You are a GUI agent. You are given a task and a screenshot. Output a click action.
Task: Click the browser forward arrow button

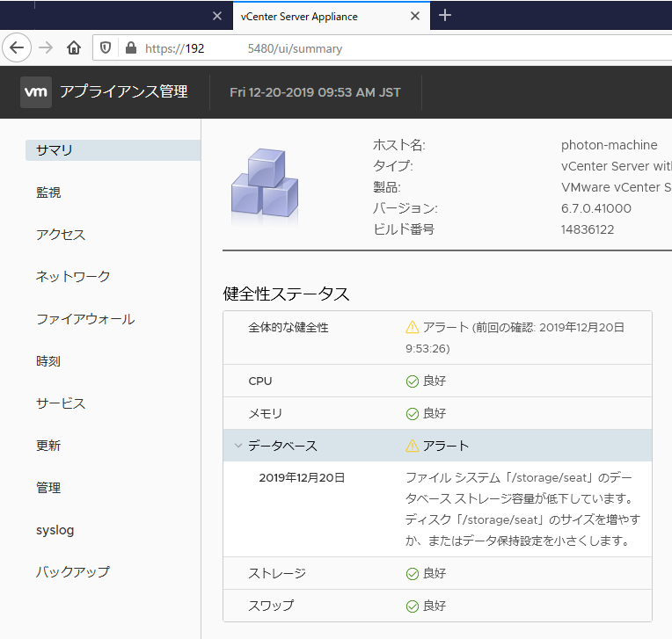(x=46, y=47)
